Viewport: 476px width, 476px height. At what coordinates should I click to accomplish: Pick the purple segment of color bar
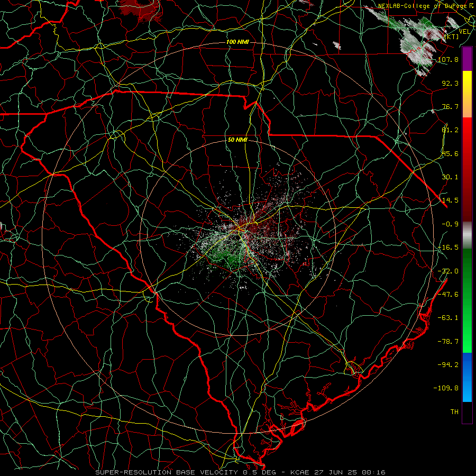coord(467,59)
